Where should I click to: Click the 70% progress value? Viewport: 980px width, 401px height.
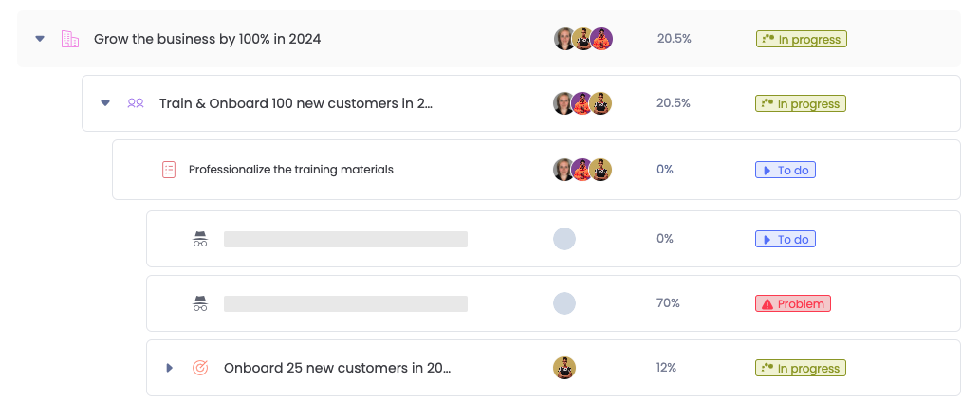click(668, 303)
